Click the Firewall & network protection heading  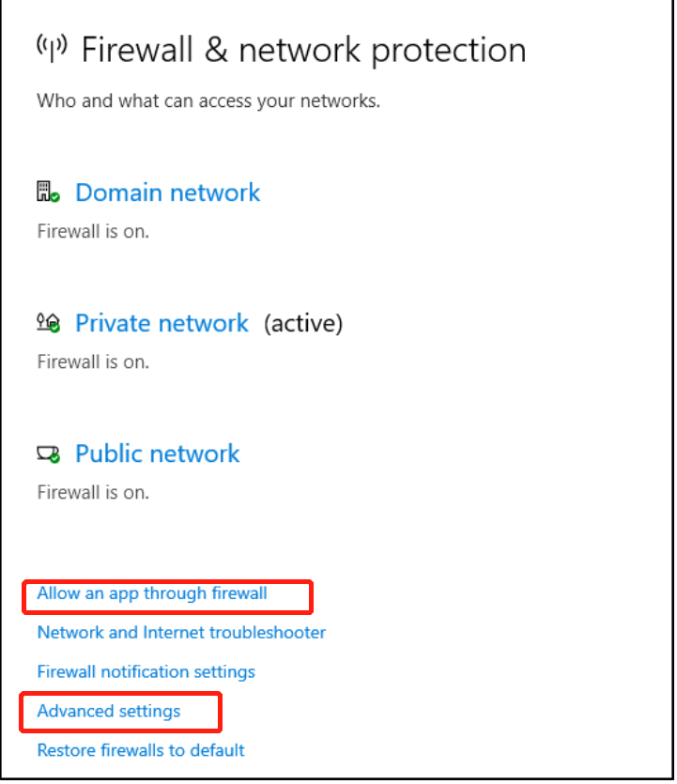[x=303, y=50]
